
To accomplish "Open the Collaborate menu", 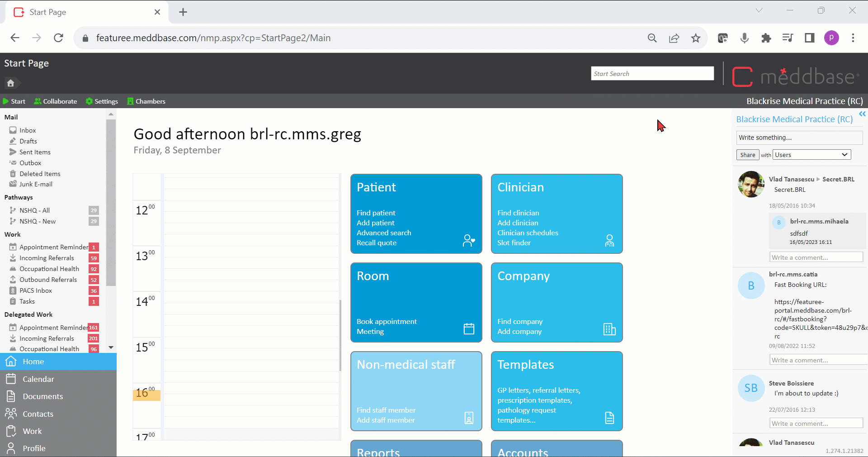I will [x=56, y=101].
